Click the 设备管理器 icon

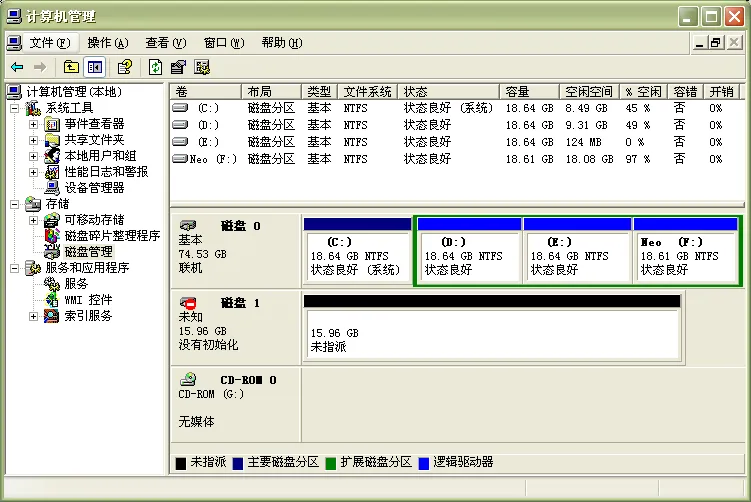(52, 188)
